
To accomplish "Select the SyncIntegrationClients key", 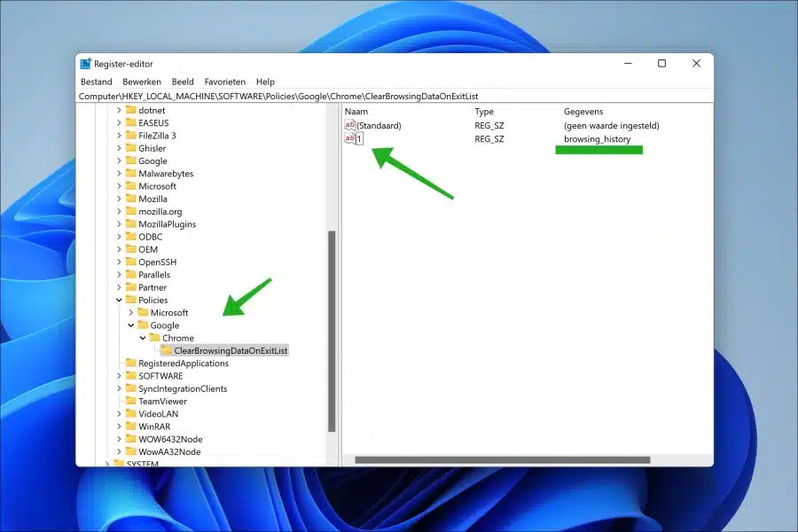I will click(183, 388).
